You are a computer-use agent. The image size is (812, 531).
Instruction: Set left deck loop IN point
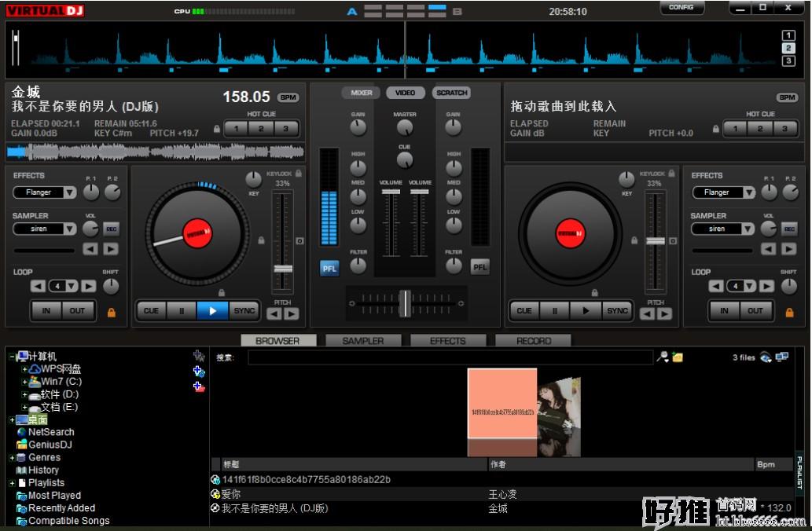46,311
